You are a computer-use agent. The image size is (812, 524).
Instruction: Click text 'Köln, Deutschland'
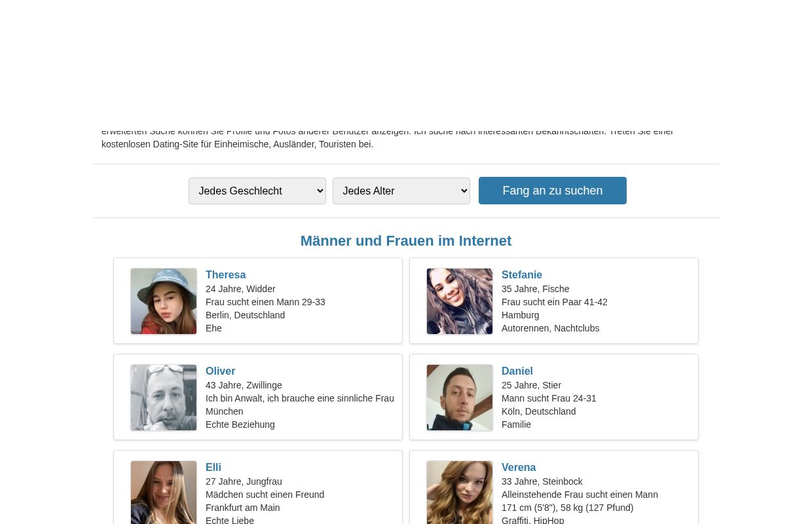(x=538, y=411)
